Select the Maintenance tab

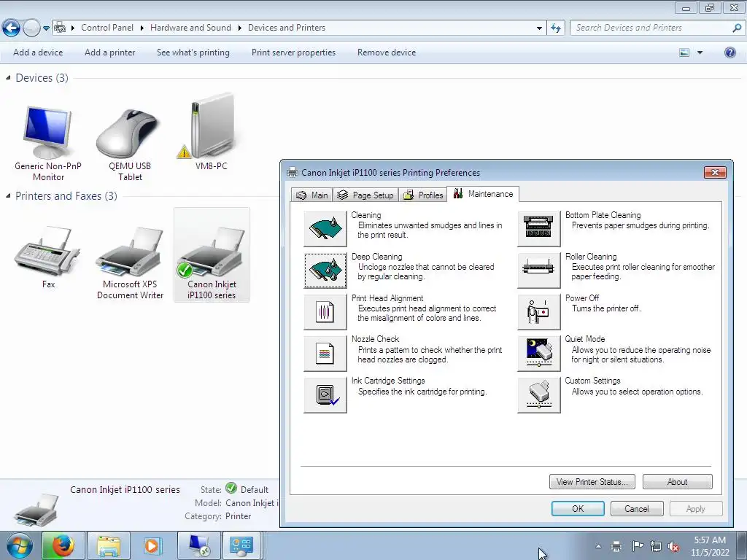(x=483, y=194)
